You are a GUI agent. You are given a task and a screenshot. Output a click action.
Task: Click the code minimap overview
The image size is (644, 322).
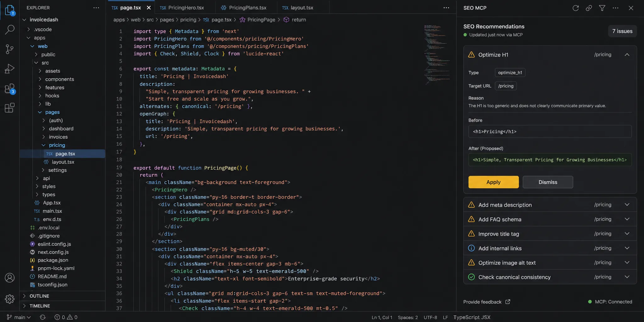(437, 54)
